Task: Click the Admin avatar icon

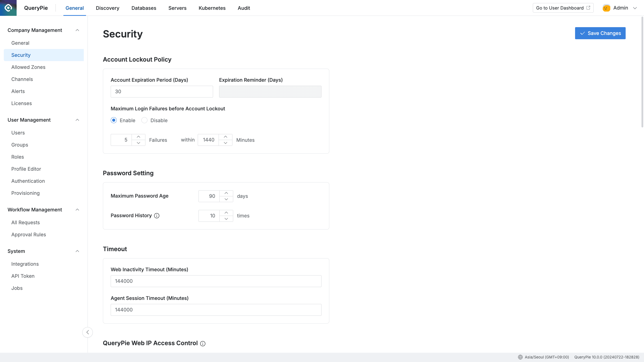Action: [606, 8]
